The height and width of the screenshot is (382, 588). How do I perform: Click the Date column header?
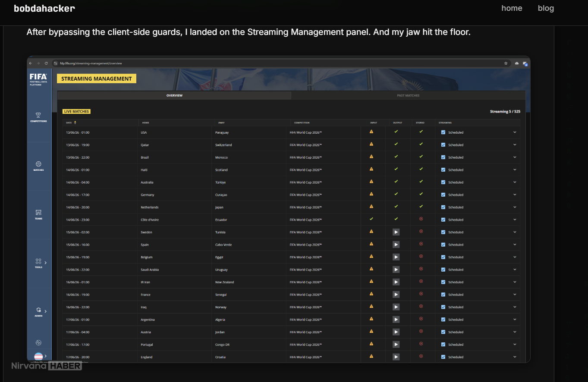coord(69,123)
